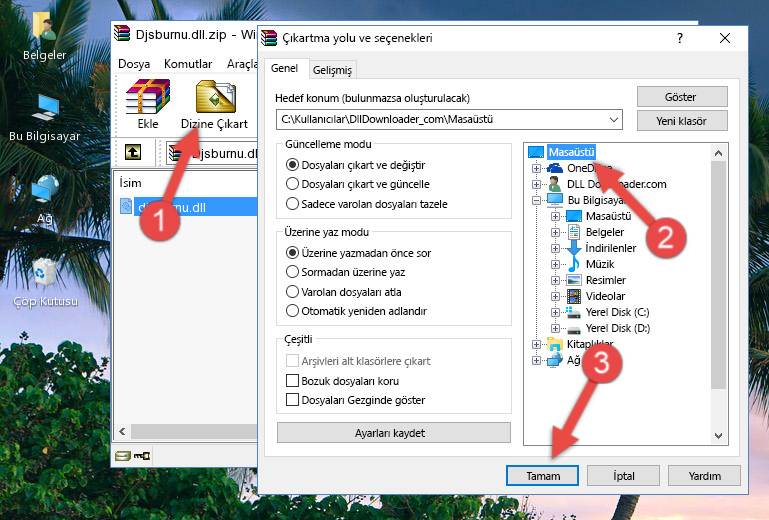The image size is (769, 520).
Task: Select Yerel Disk (C:) in the tree
Action: [x=617, y=312]
